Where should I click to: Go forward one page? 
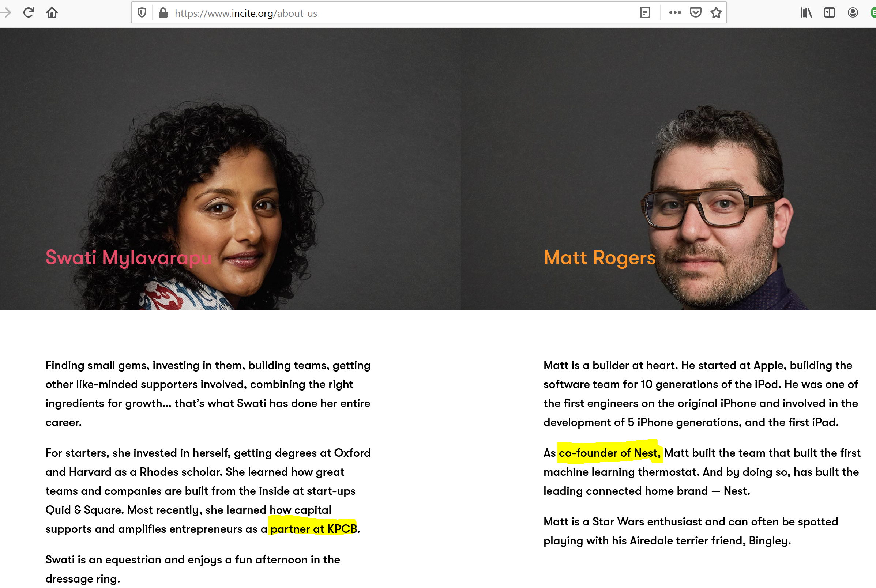5,13
